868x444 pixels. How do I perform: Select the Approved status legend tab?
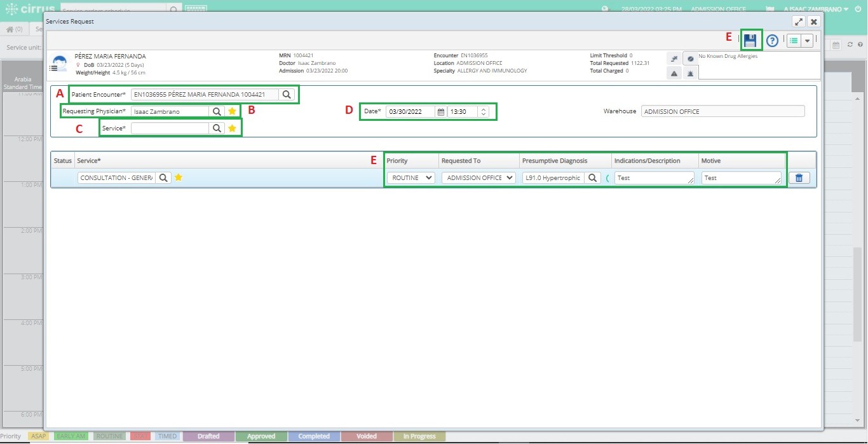point(261,436)
